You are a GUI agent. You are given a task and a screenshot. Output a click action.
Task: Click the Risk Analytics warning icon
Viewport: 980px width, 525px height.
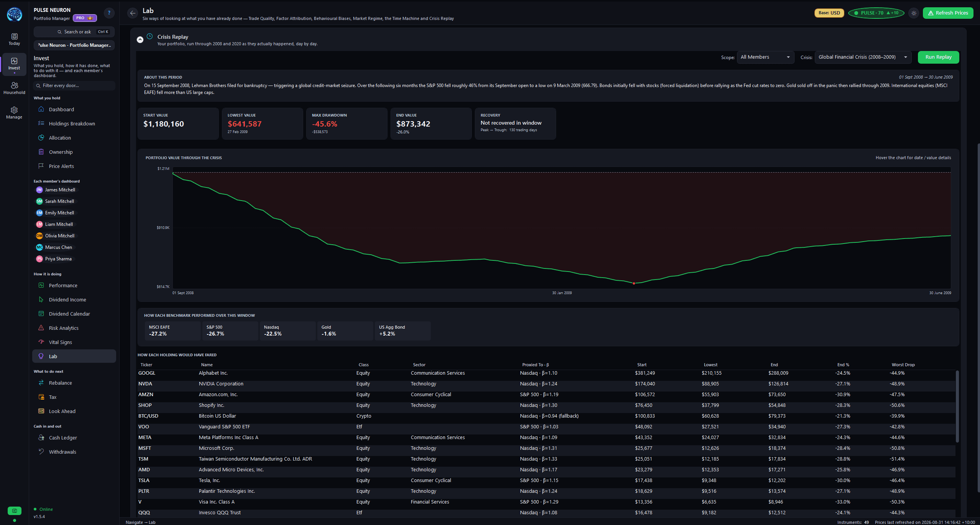pos(41,328)
